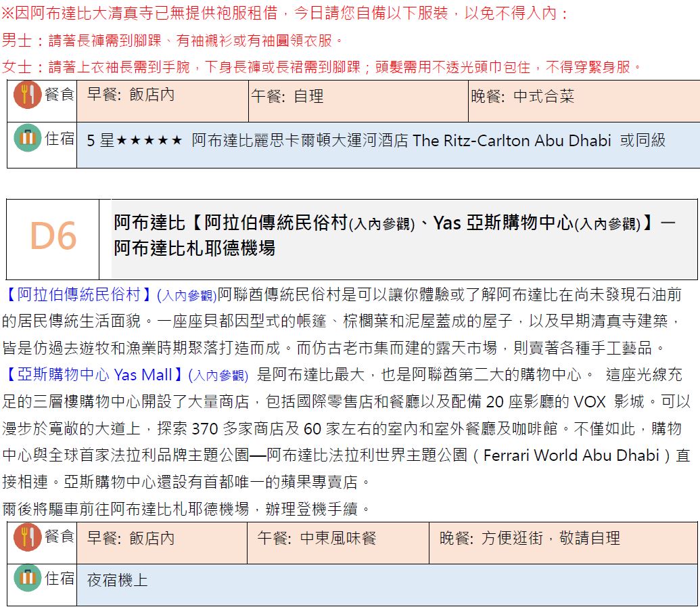This screenshot has height=607, width=700.
Task: Click the D6 itinerary title ending with 阿布達比札耶德機場
Action: point(394,235)
